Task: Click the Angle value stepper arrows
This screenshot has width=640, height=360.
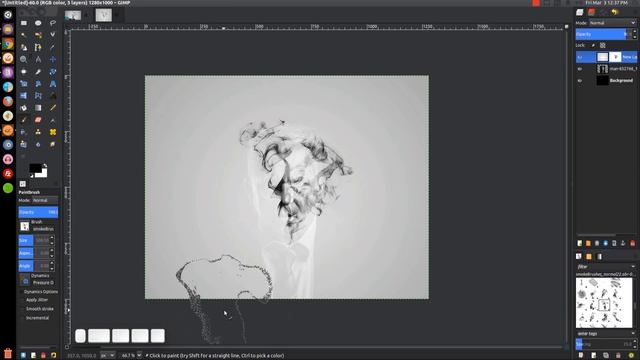Action: 52,266
